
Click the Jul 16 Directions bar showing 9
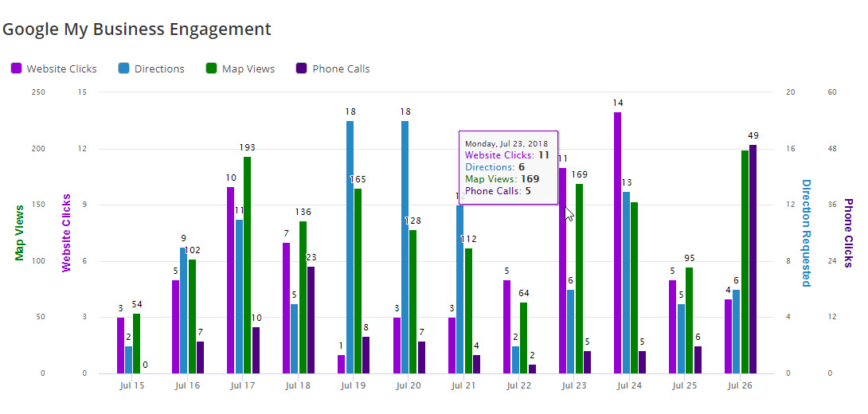coord(183,310)
